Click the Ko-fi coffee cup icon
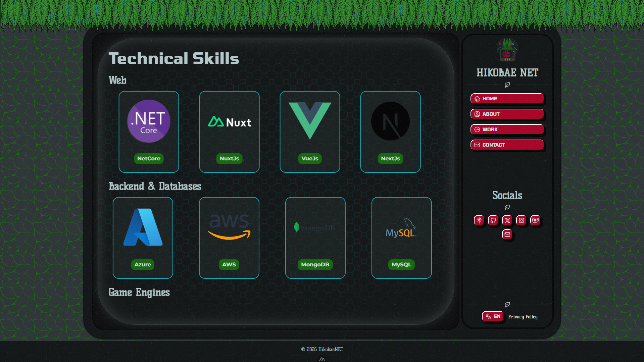Image resolution: width=644 pixels, height=362 pixels. (x=535, y=220)
